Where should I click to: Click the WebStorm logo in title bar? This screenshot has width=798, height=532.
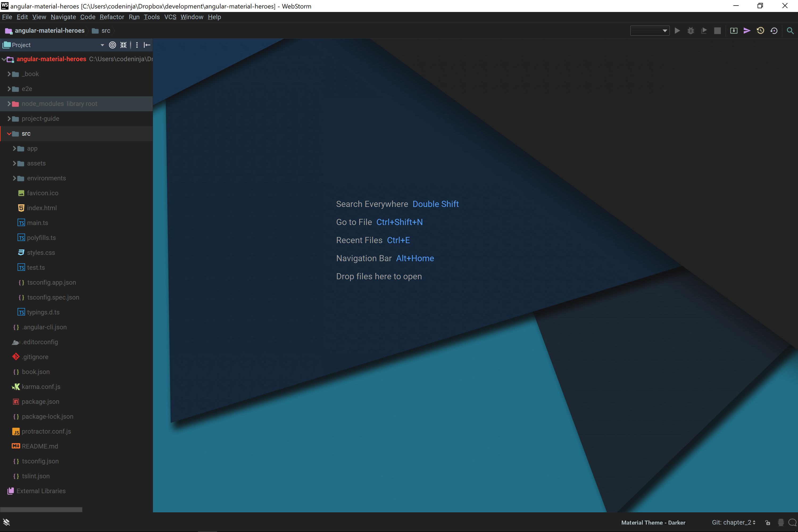pyautogui.click(x=5, y=6)
